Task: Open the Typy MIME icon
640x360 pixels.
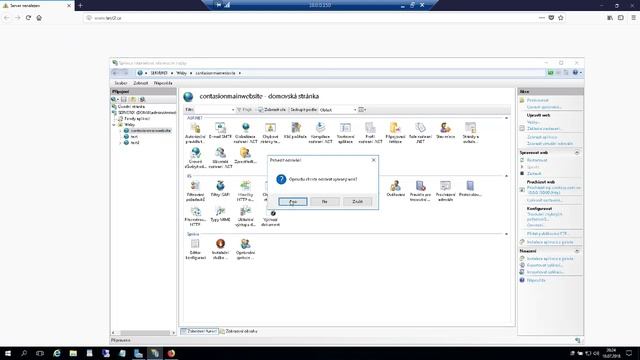Action: [220, 215]
